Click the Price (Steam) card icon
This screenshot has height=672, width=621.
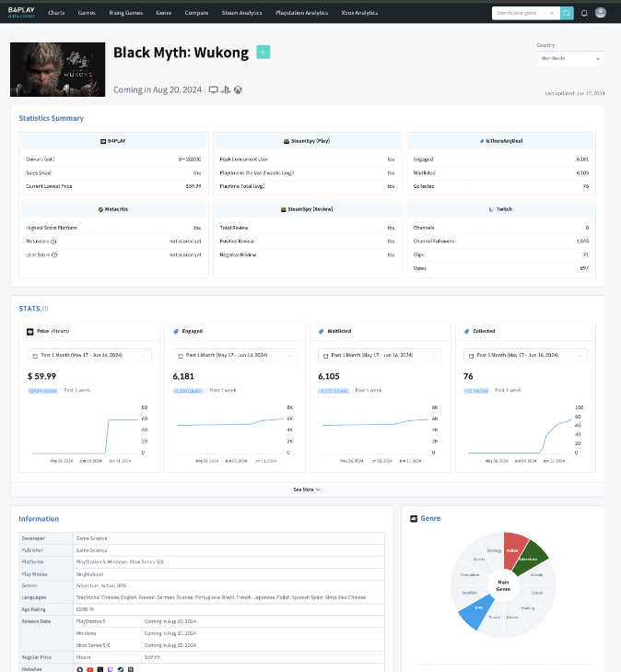click(30, 332)
